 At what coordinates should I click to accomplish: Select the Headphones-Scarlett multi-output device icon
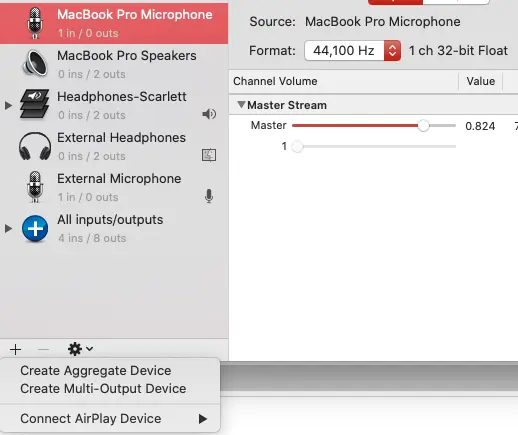click(34, 104)
